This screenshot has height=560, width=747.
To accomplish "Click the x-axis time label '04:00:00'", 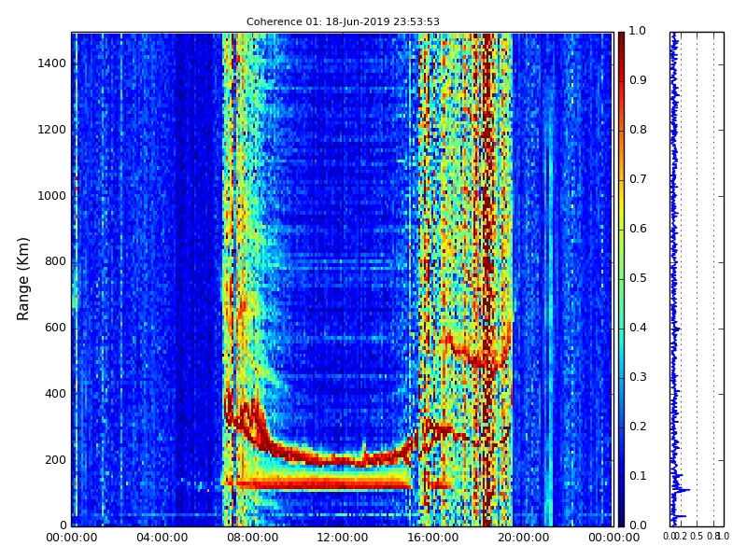I will [162, 539].
